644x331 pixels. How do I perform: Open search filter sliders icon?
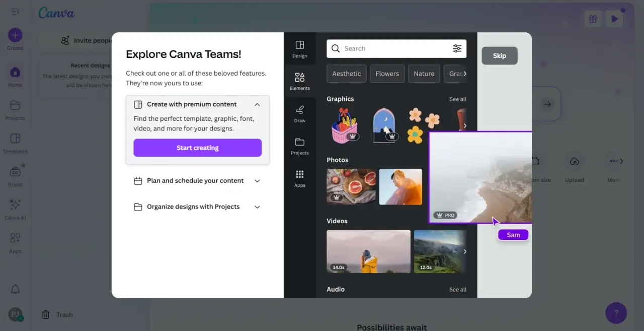[457, 48]
